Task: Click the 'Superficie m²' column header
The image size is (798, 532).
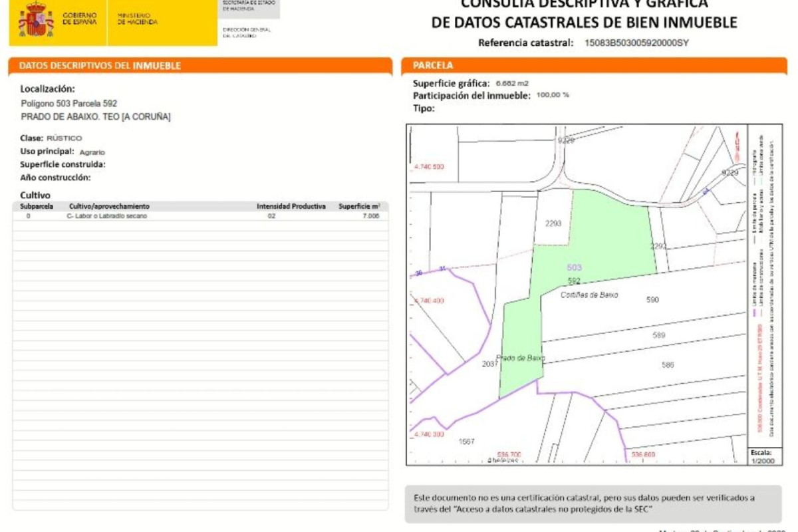Action: (x=359, y=207)
